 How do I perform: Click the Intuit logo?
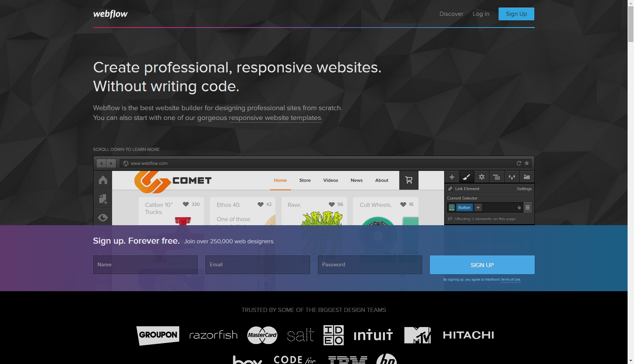click(373, 335)
